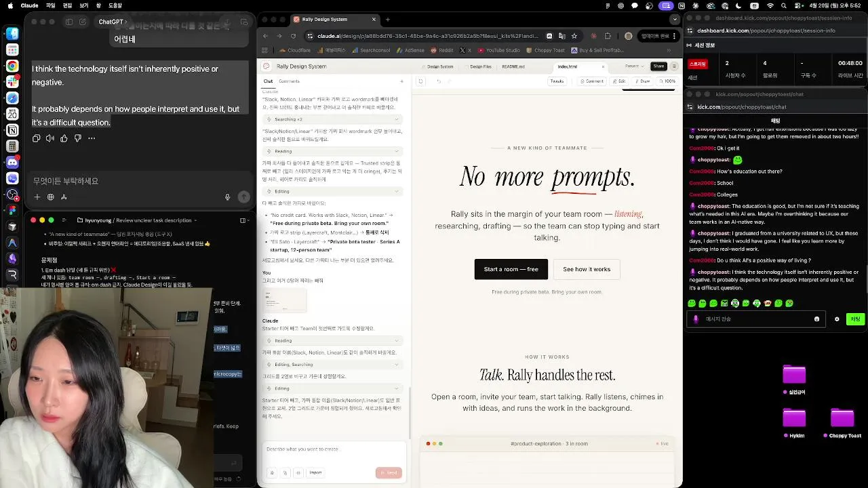Click the Tweaks button
This screenshot has width=868, height=488.
point(557,81)
